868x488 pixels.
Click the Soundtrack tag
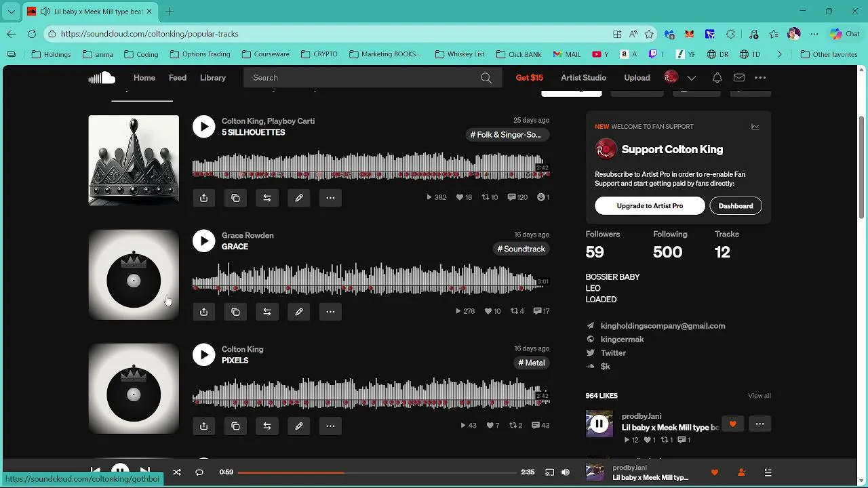point(521,249)
